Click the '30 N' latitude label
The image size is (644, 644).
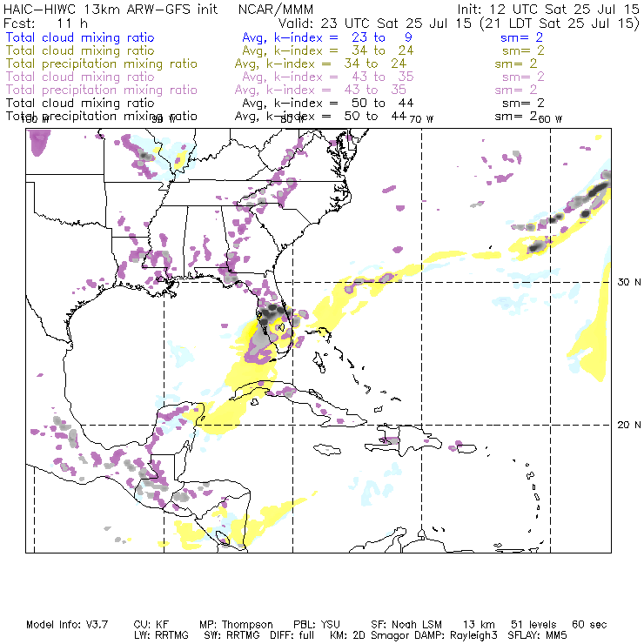pos(629,282)
